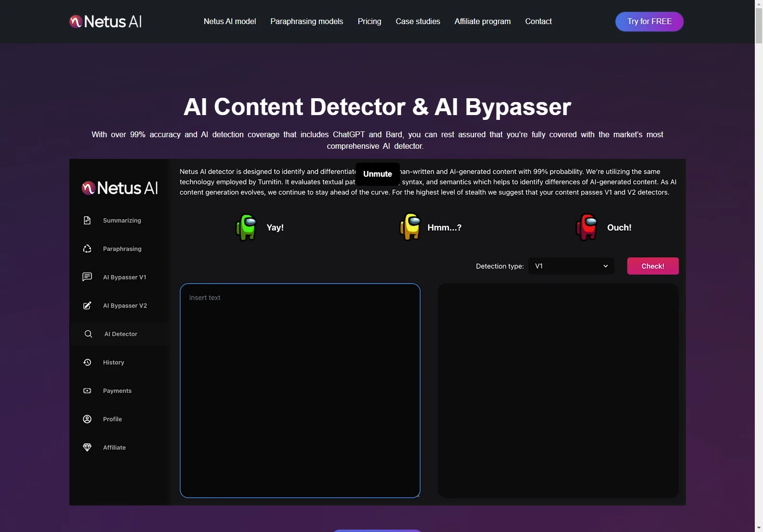This screenshot has width=763, height=532.
Task: Click the scrollbar up arrow
Action: tap(759, 4)
